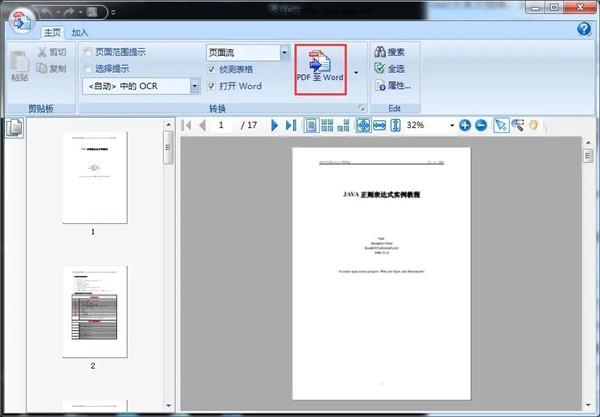
Task: Expand the OCR language dropdown
Action: click(x=195, y=86)
